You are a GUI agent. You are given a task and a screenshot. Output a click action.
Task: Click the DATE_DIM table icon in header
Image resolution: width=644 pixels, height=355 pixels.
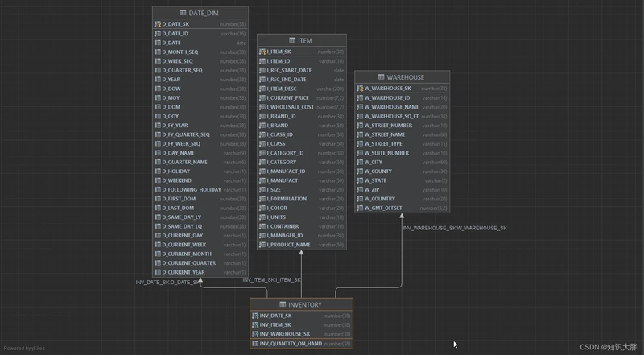point(184,13)
